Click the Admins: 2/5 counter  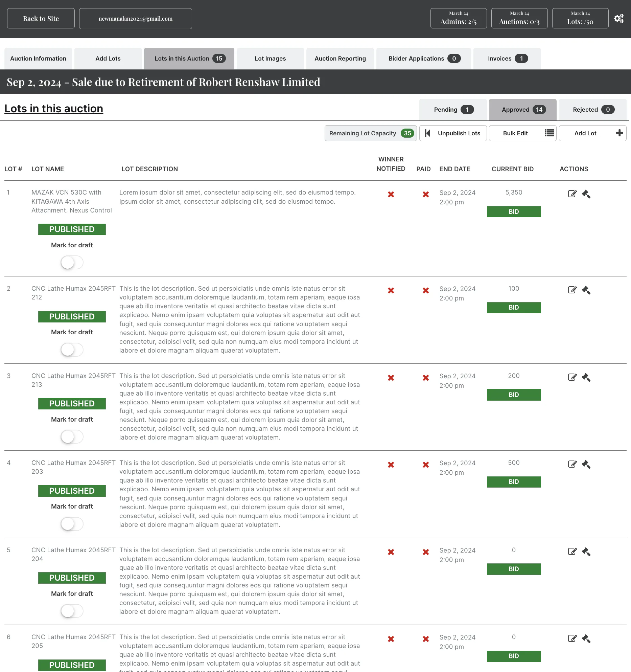tap(459, 18)
